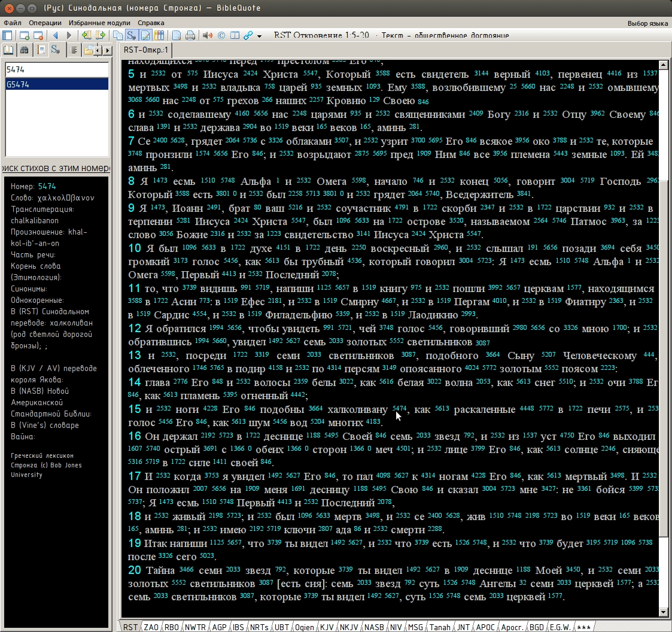Switch to the RBO module tab
Viewport: 672px width, 632px height.
[x=171, y=627]
